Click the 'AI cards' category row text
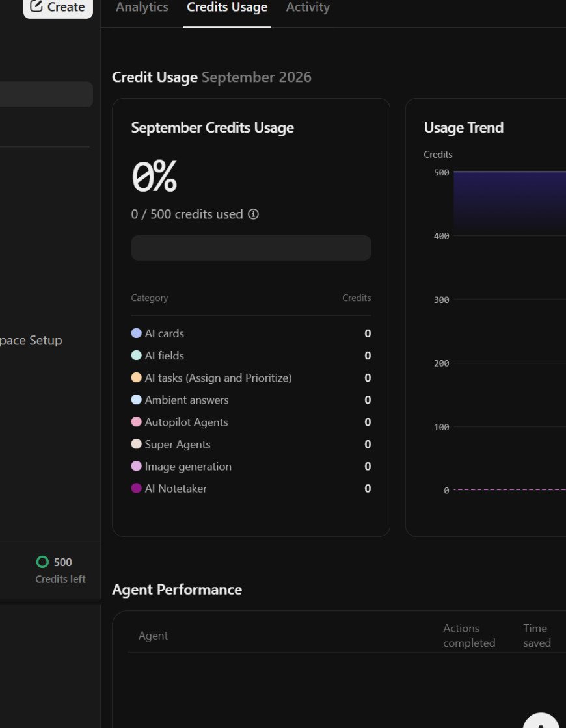Viewport: 566px width, 728px height. point(164,333)
